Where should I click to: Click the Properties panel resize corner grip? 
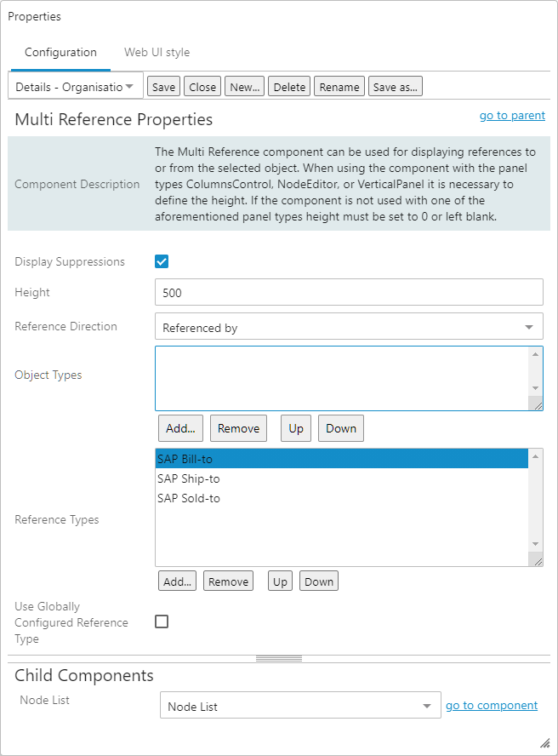[544, 743]
